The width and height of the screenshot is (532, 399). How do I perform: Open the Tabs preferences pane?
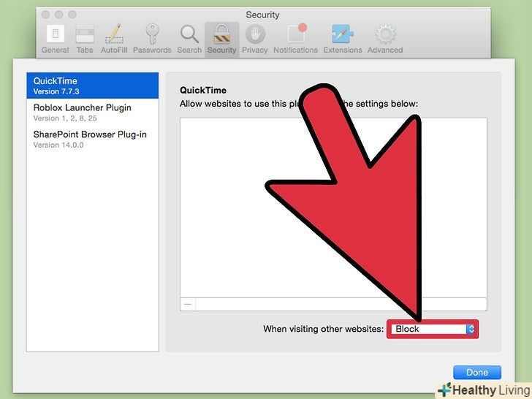85,39
